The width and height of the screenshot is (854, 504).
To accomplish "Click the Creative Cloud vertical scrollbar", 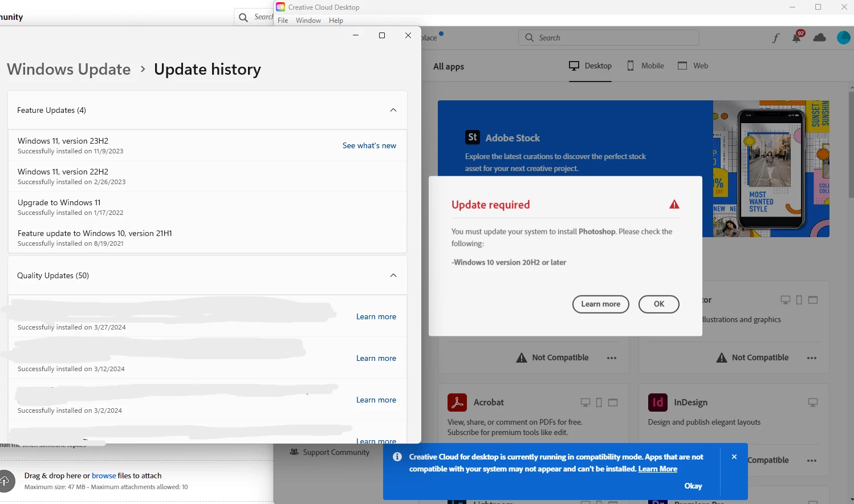I will click(x=851, y=144).
